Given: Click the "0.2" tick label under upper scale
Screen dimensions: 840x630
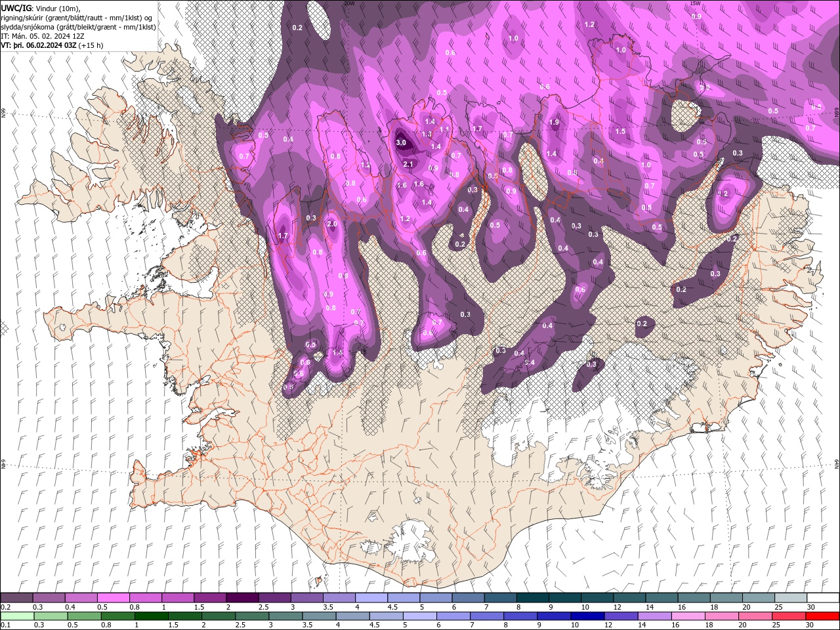Looking at the screenshot, I should (6, 607).
